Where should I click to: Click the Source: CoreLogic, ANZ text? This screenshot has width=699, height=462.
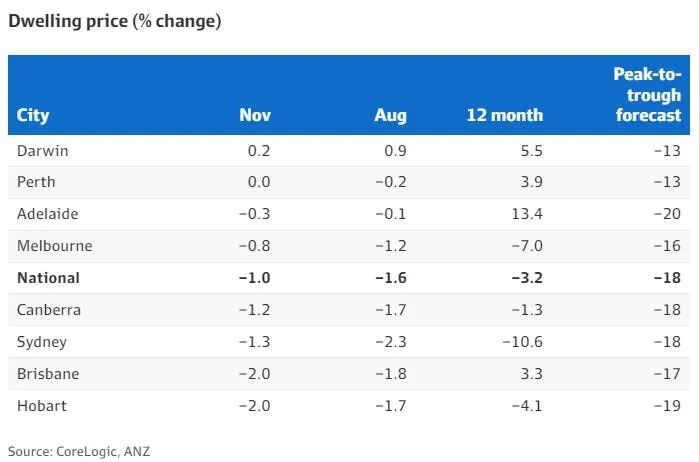point(79,451)
